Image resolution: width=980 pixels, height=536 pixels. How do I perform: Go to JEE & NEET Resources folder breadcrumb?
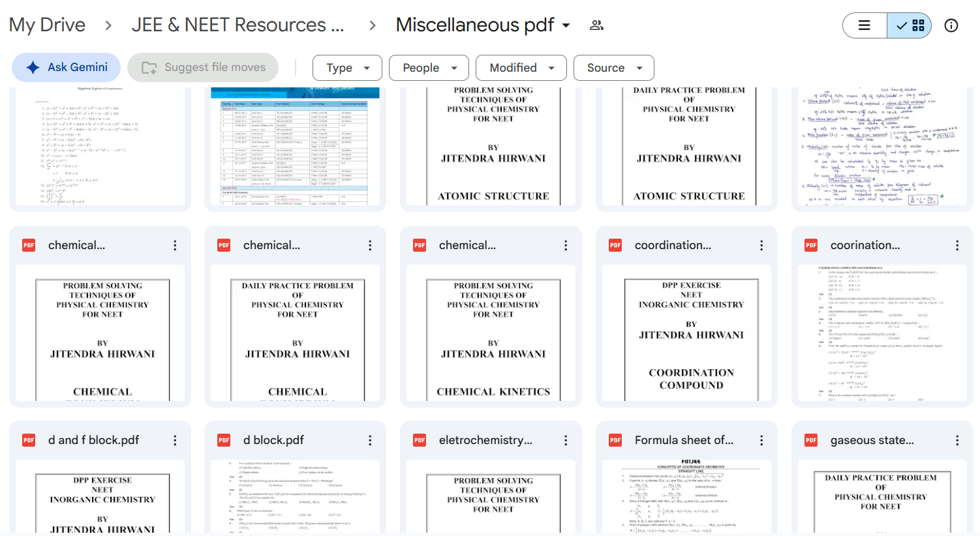[237, 25]
